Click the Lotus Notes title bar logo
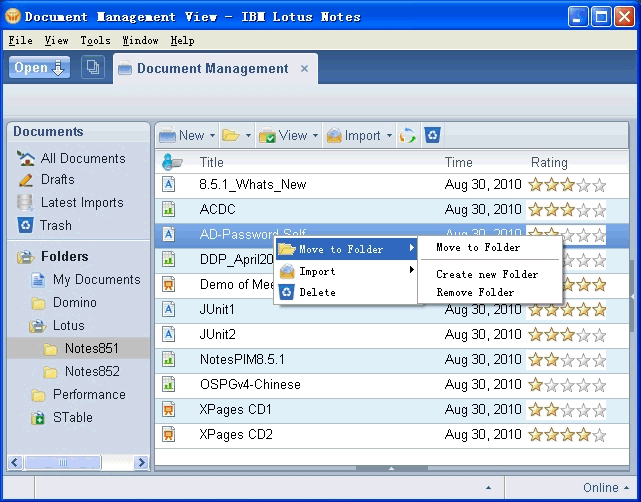The height and width of the screenshot is (502, 641). [x=13, y=16]
